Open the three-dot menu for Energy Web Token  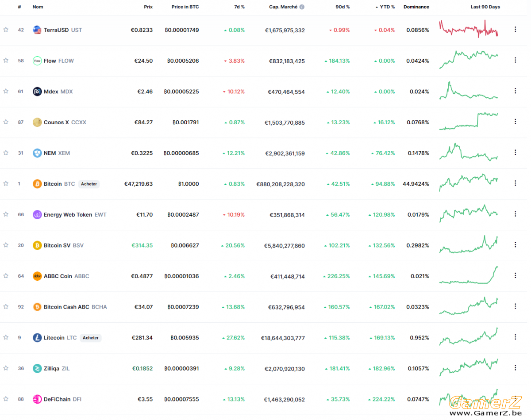pyautogui.click(x=515, y=214)
